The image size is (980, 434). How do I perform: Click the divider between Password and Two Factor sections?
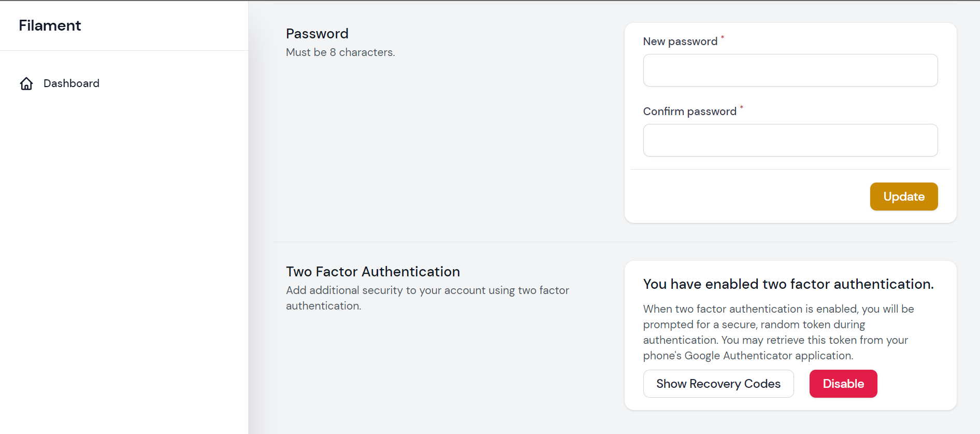(x=615, y=242)
